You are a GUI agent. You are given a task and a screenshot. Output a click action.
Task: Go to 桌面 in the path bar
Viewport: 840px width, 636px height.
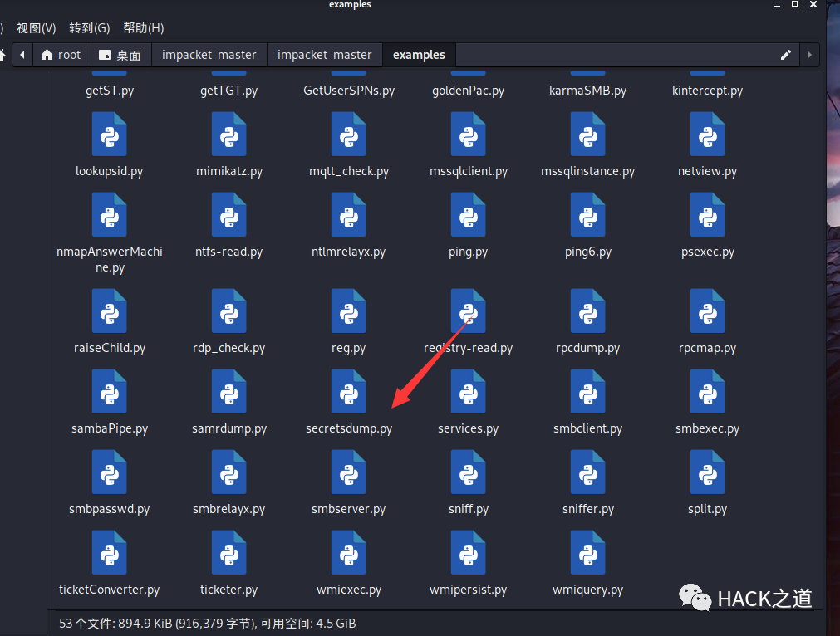coord(120,55)
